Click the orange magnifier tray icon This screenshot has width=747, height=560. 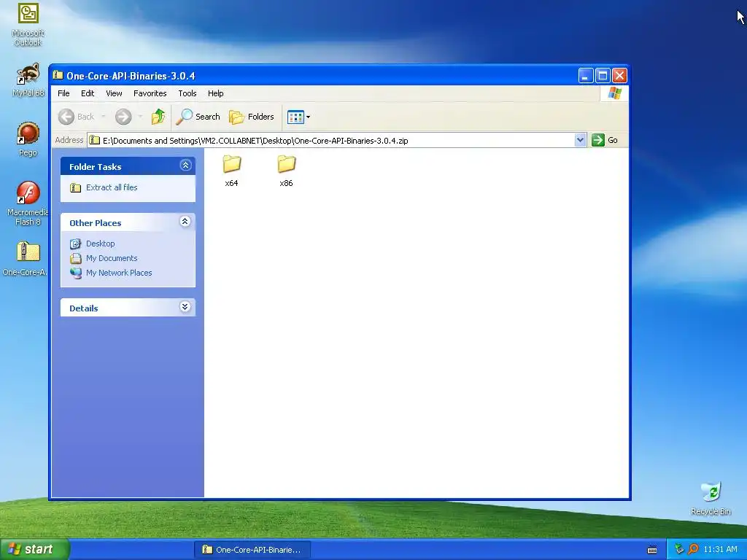tap(693, 549)
